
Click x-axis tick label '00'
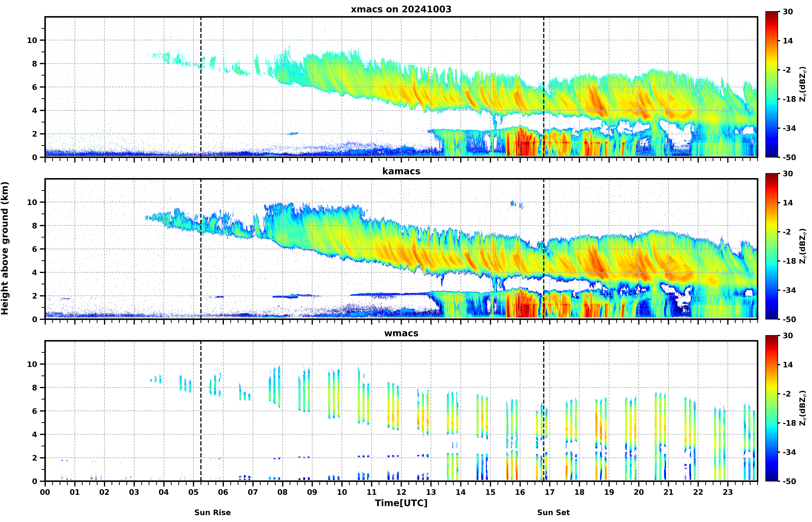(x=45, y=492)
